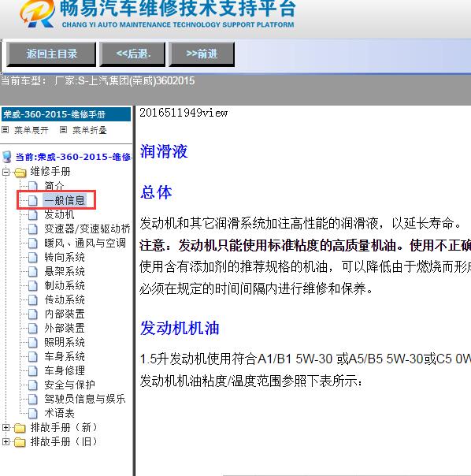Click page icon next to 驾驶员信息与娱乐
This screenshot has height=476, width=471.
coord(33,399)
